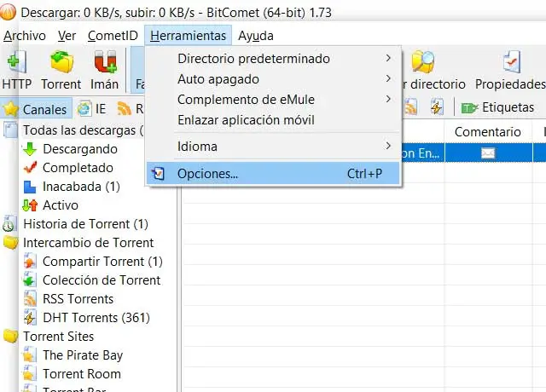Open Historia de Torrent (1)
The image size is (546, 392).
pyautogui.click(x=85, y=224)
